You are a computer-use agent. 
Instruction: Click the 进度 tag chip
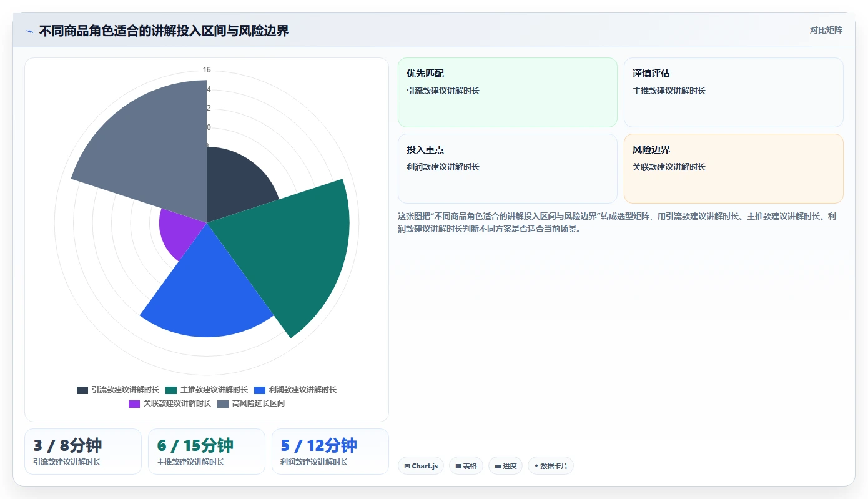[x=506, y=466]
